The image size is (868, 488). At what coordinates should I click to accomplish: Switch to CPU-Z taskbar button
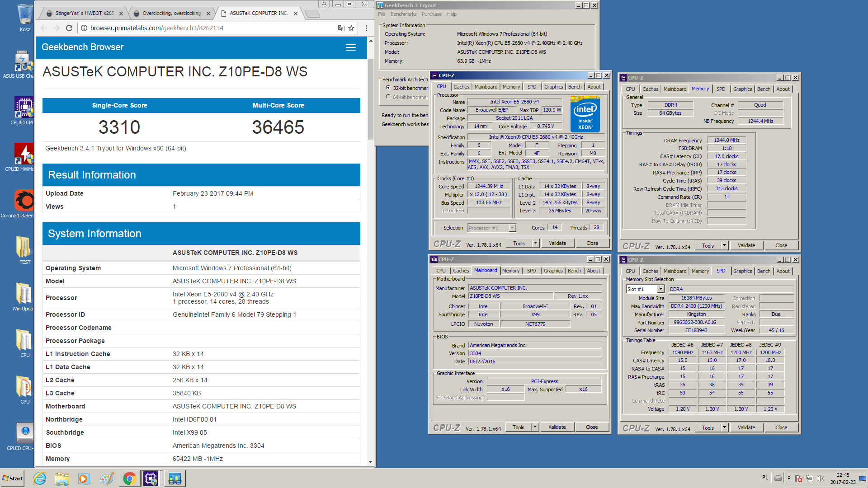pos(151,479)
